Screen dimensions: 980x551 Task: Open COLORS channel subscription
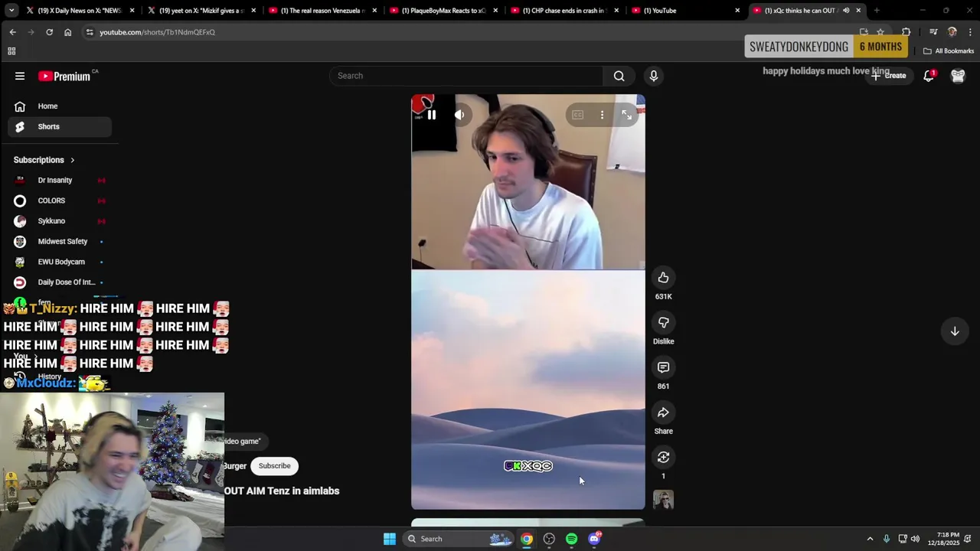(x=60, y=201)
